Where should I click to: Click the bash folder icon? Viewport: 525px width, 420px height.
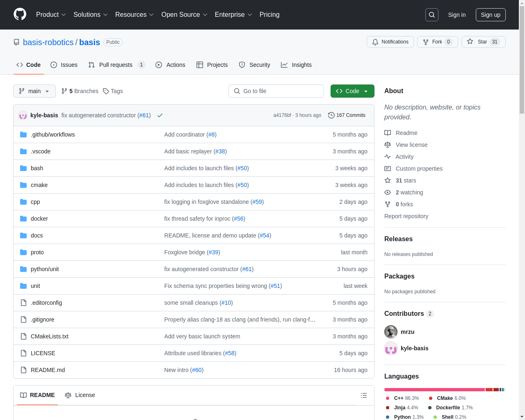point(23,168)
